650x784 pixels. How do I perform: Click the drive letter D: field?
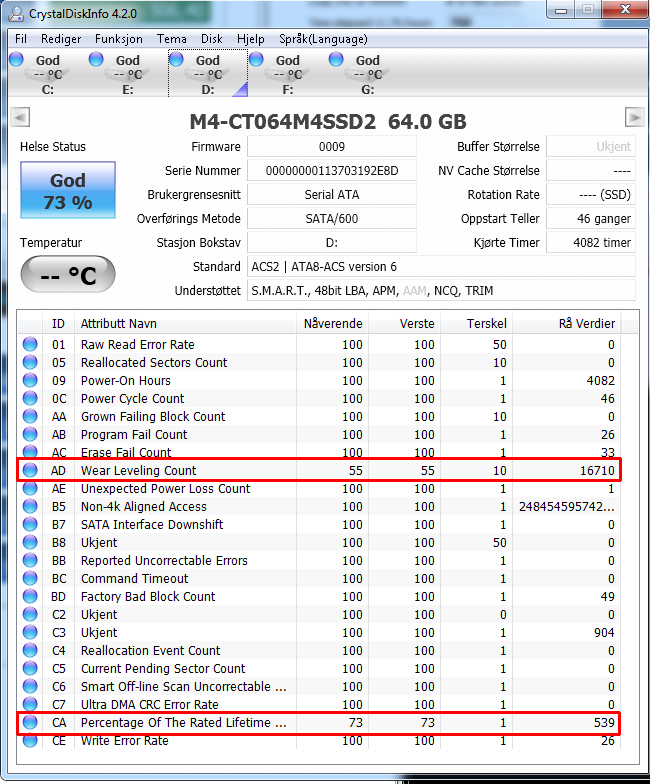332,242
